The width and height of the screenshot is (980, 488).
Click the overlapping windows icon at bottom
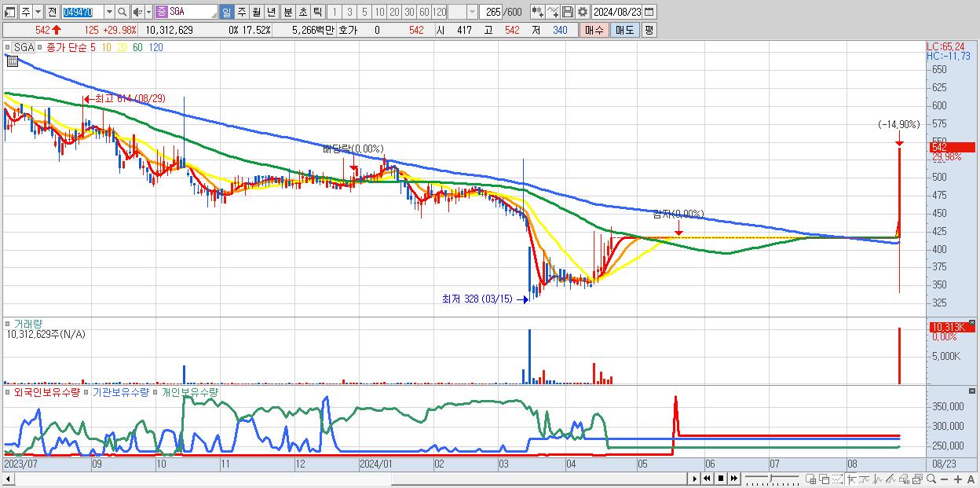[825, 479]
